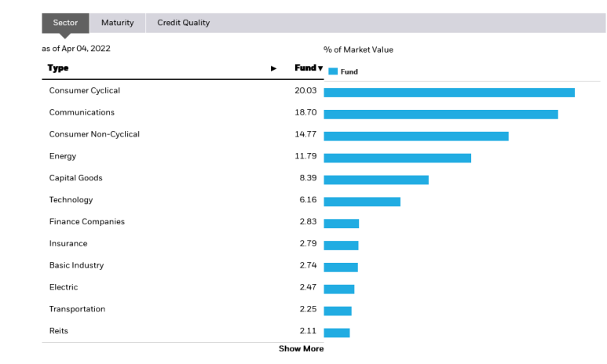Image resolution: width=607 pixels, height=364 pixels.
Task: Click the 6.16 fund value
Action: point(308,200)
